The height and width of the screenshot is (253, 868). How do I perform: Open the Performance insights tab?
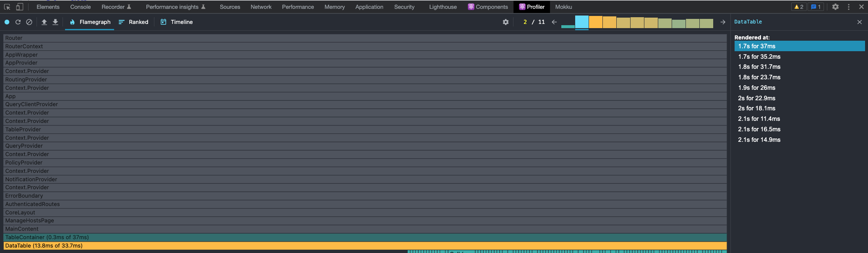click(x=175, y=7)
